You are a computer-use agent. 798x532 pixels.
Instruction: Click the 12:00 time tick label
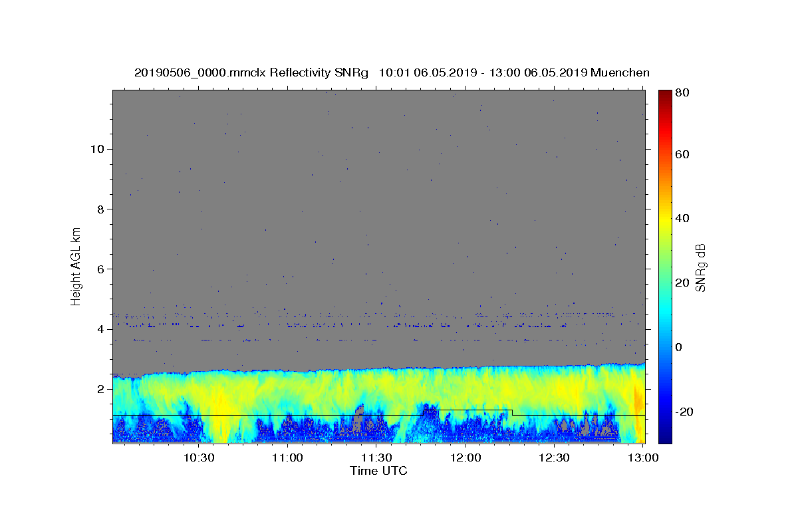(465, 458)
